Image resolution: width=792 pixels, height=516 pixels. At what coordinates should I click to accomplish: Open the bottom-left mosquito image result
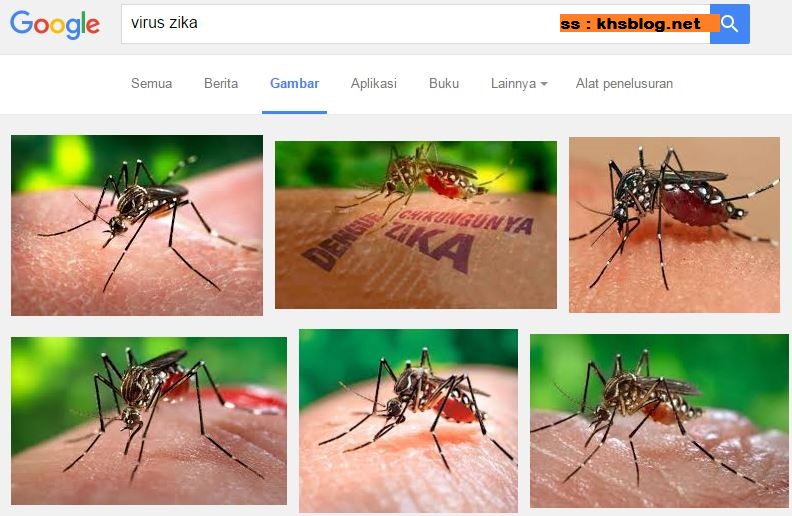[149, 421]
